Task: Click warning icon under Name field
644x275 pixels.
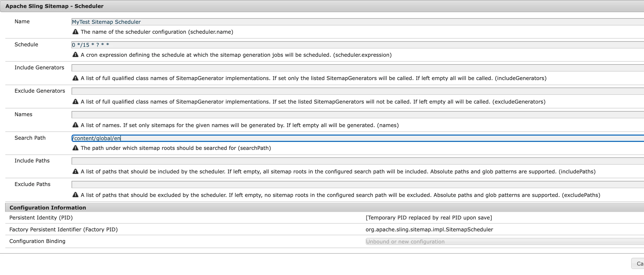Action: 75,32
